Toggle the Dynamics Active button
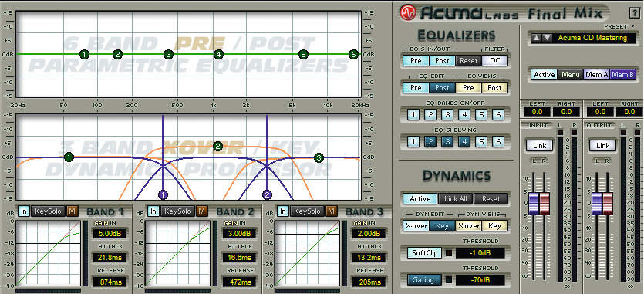Viewport: 644px width, 294px height. [420, 198]
